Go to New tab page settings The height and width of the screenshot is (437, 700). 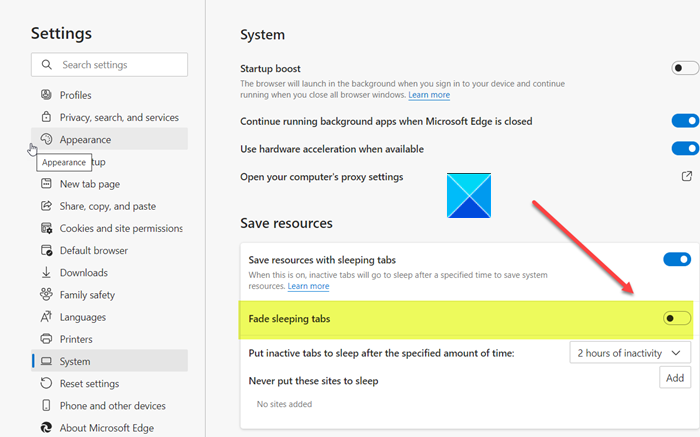coord(109,184)
